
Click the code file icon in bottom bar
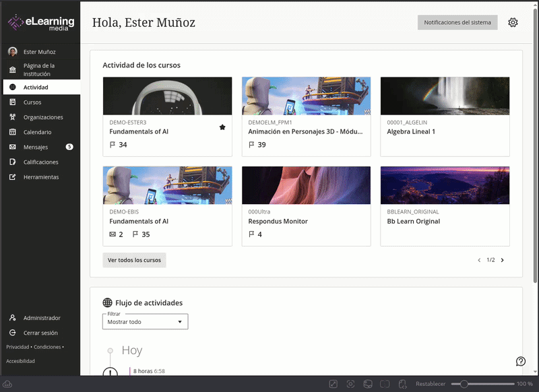point(402,384)
